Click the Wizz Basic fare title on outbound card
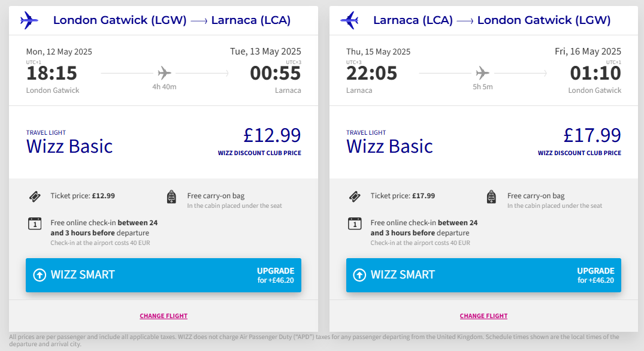Screen dimensions: 644x351 pyautogui.click(x=69, y=146)
